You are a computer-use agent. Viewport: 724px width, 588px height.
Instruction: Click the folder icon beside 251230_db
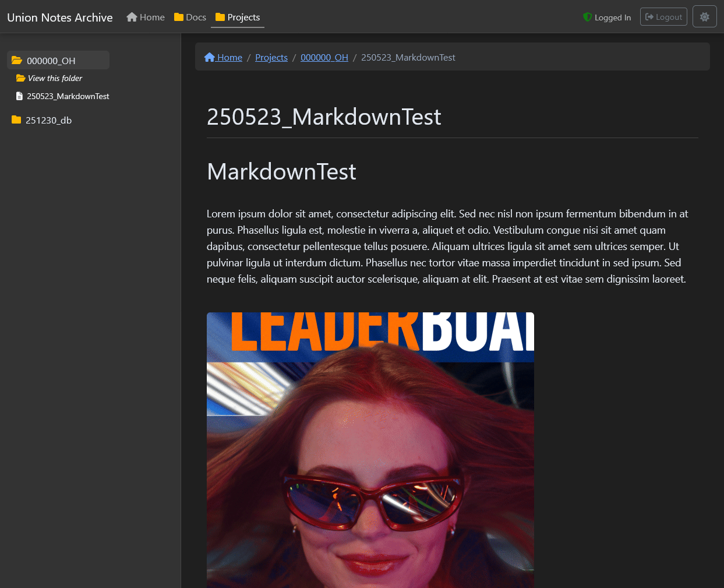pyautogui.click(x=16, y=120)
